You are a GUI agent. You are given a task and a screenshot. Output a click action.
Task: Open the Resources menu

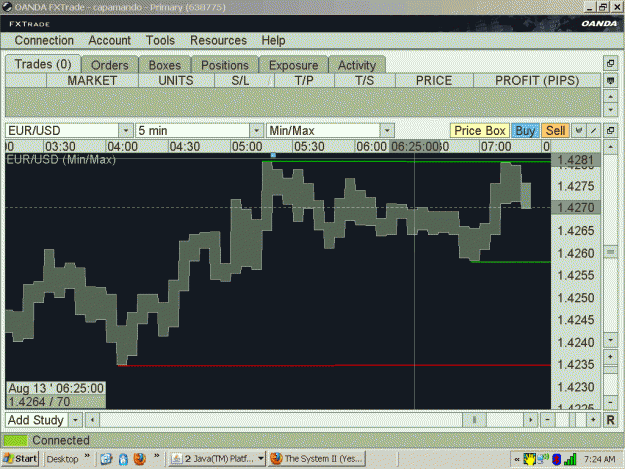pyautogui.click(x=218, y=40)
